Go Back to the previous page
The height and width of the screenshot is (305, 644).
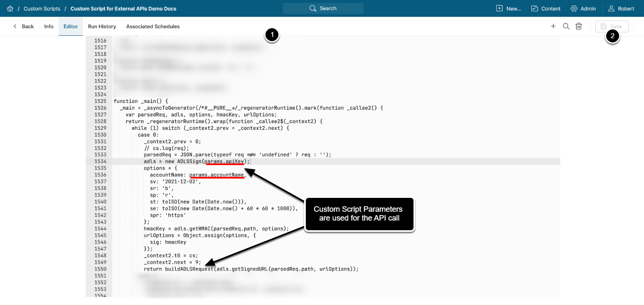point(24,26)
